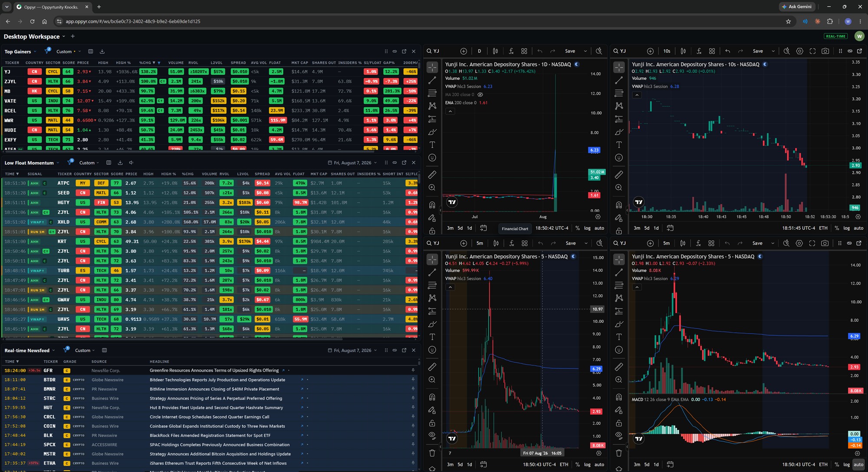Select the zoom-in tool in 1D chart
This screenshot has height=472, width=868.
pyautogui.click(x=432, y=187)
